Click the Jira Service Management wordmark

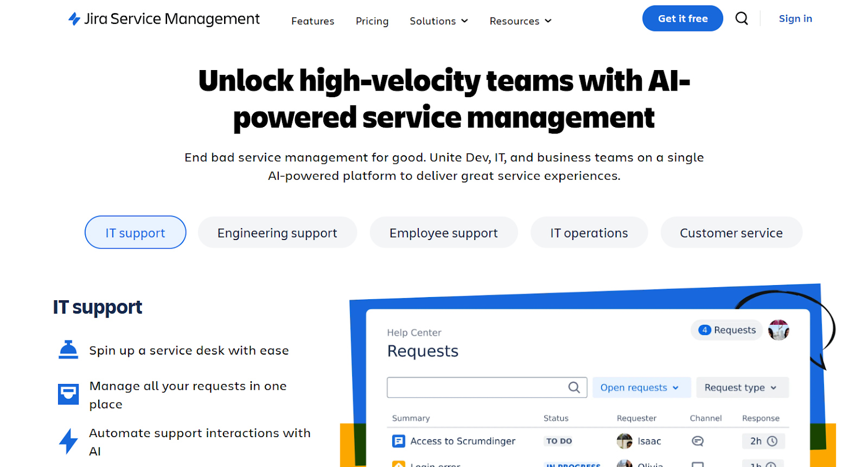(x=172, y=19)
